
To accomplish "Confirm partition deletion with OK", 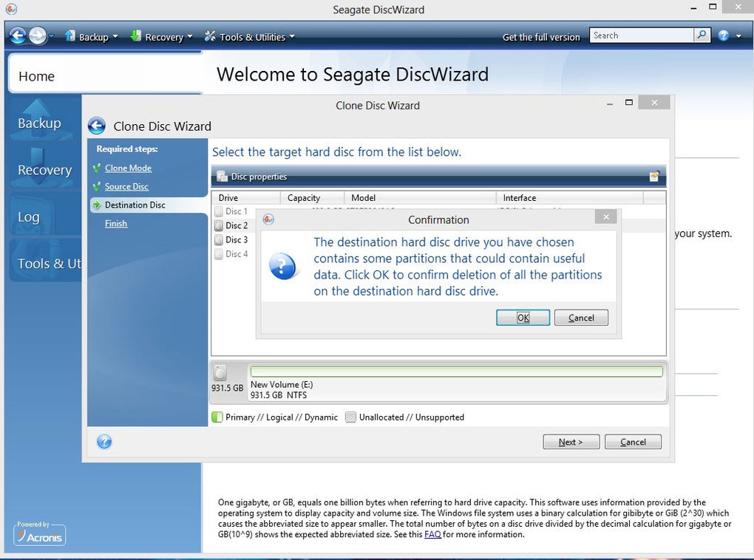I will [x=523, y=317].
